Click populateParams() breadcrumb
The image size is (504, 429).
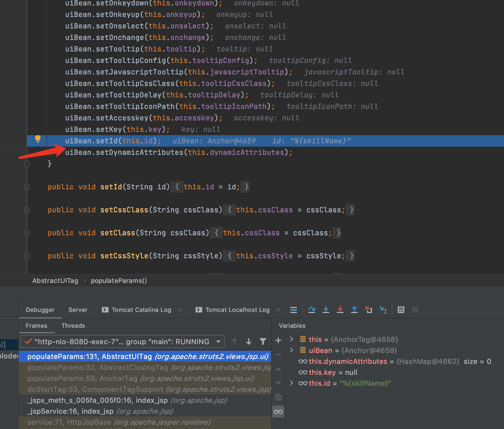click(119, 281)
